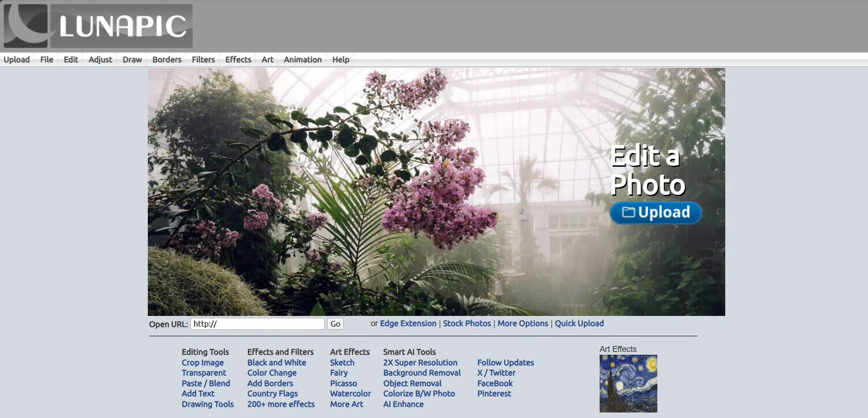
Task: Click the More Options link
Action: coord(522,323)
